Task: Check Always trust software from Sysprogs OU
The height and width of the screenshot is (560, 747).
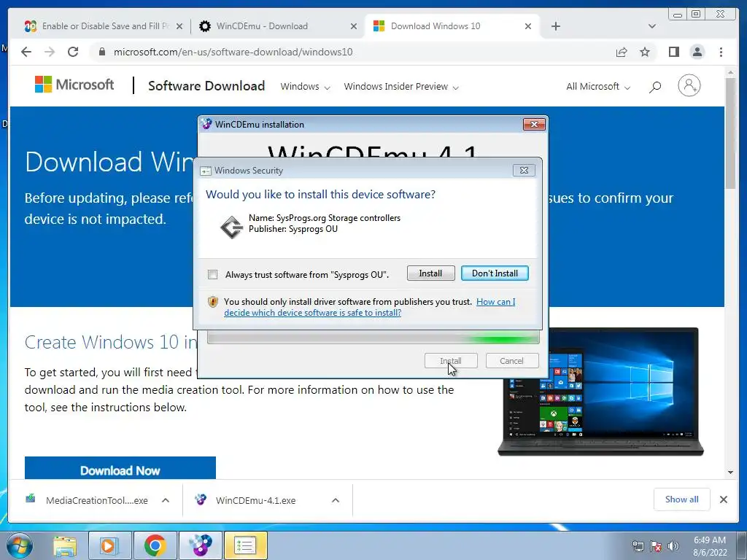Action: [x=213, y=275]
